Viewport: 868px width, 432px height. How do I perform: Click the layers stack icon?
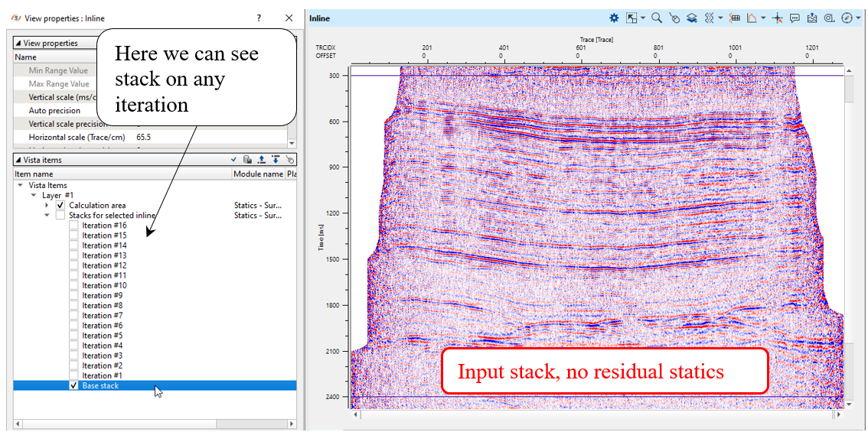point(691,18)
